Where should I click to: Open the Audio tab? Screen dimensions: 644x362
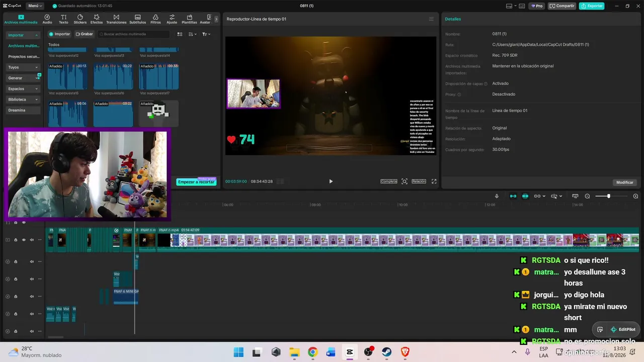pos(47,19)
